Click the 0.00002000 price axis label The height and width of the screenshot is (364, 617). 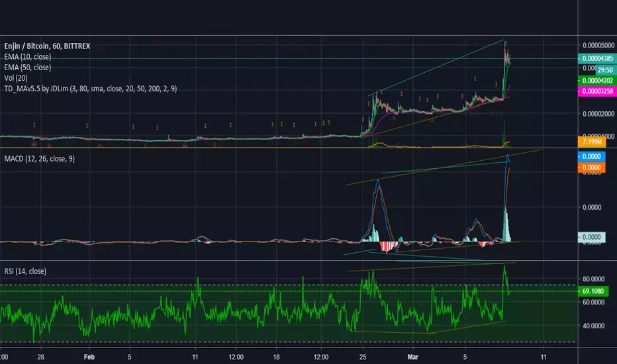[598, 114]
